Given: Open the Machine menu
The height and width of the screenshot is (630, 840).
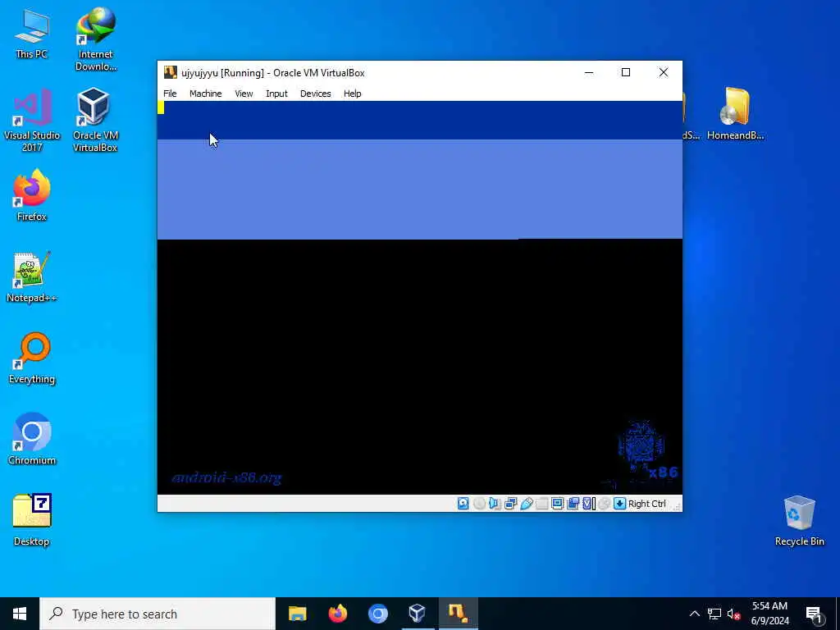Looking at the screenshot, I should [x=206, y=94].
